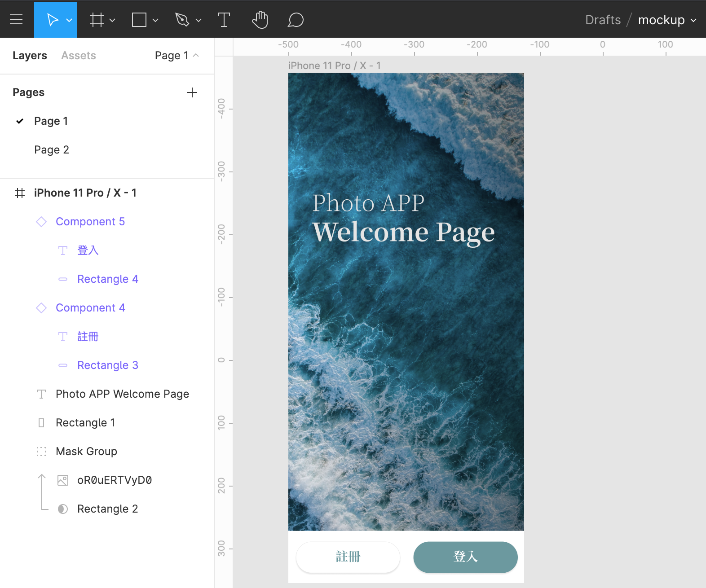Image resolution: width=706 pixels, height=588 pixels.
Task: Select the Frame tool
Action: pos(97,20)
